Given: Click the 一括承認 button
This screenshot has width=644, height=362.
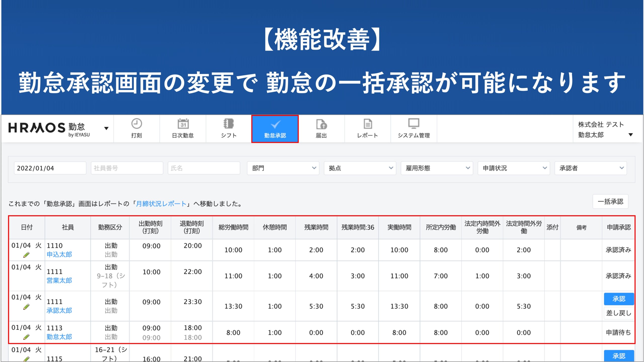Looking at the screenshot, I should 610,201.
